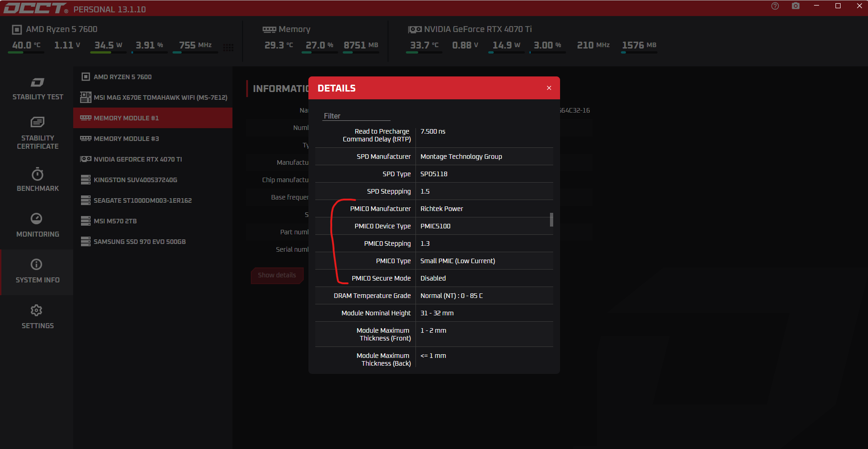Select MEMORY MODULE #1 entry
The height and width of the screenshot is (449, 868).
153,118
